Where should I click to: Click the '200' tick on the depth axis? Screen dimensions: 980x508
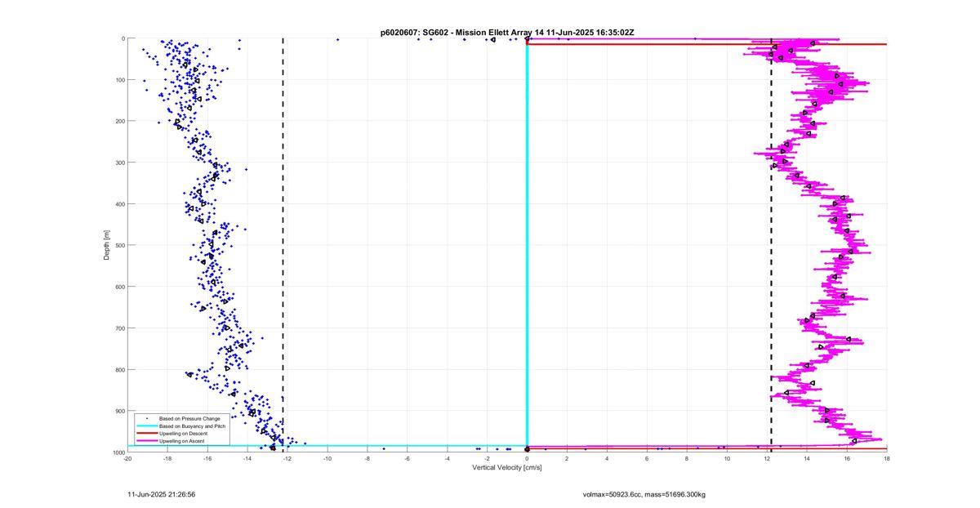click(x=119, y=121)
